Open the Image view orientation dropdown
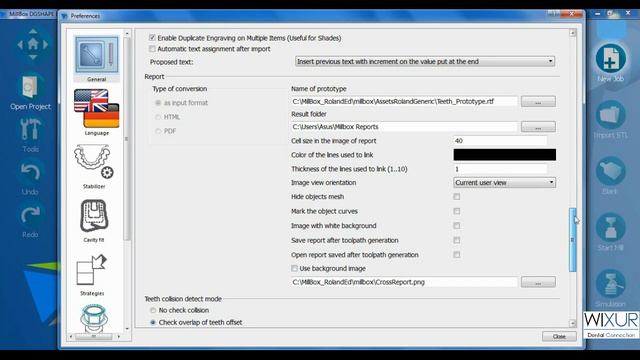 pyautogui.click(x=504, y=182)
